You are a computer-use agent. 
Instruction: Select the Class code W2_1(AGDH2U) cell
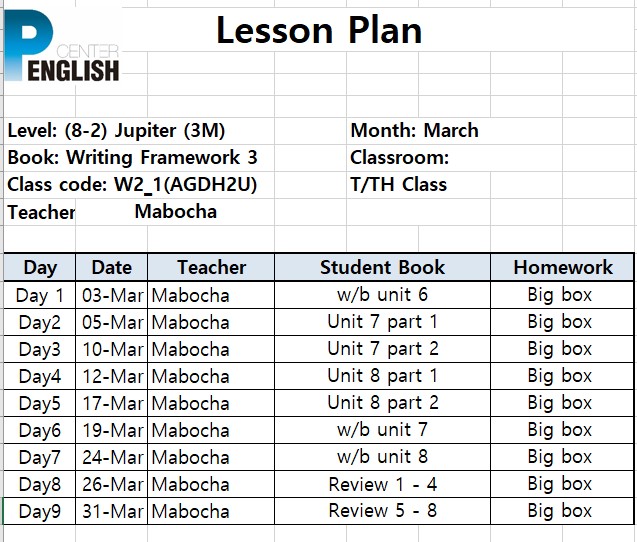tap(132, 184)
